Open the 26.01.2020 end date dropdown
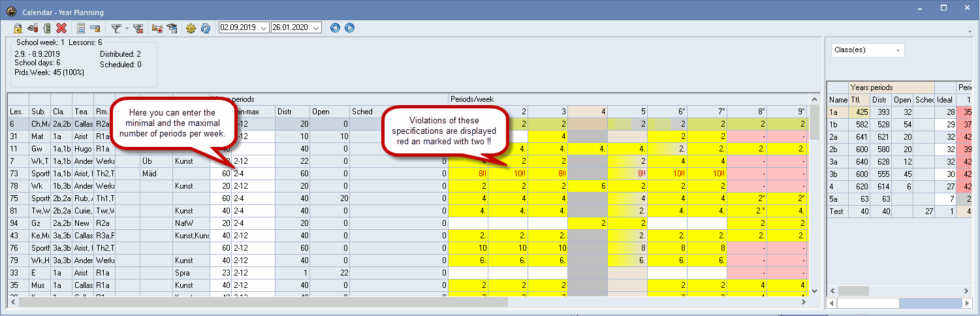The height and width of the screenshot is (316, 980). [316, 28]
